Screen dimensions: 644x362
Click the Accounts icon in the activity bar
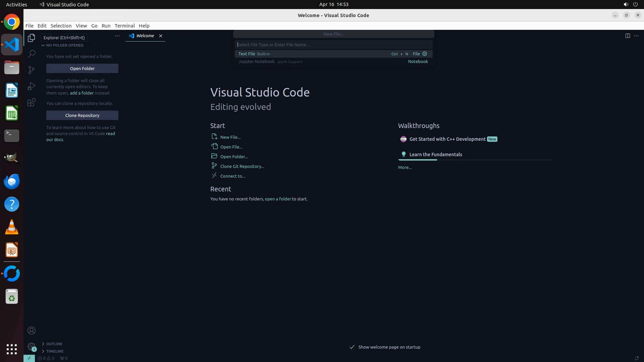[x=32, y=330]
